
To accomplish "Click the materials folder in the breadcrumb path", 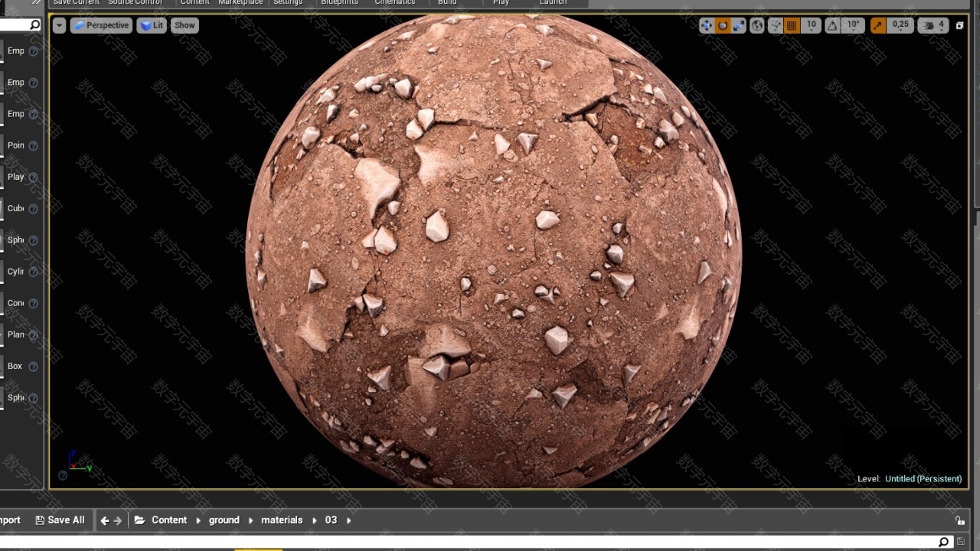I will [282, 520].
